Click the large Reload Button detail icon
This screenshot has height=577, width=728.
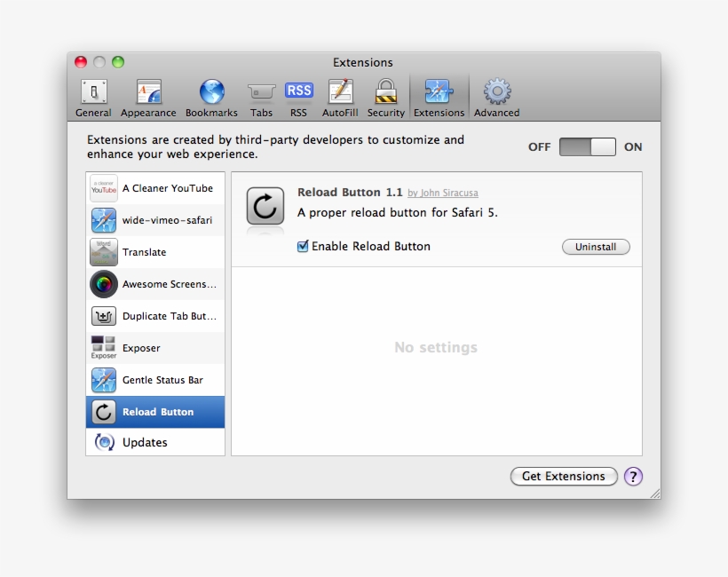(265, 206)
